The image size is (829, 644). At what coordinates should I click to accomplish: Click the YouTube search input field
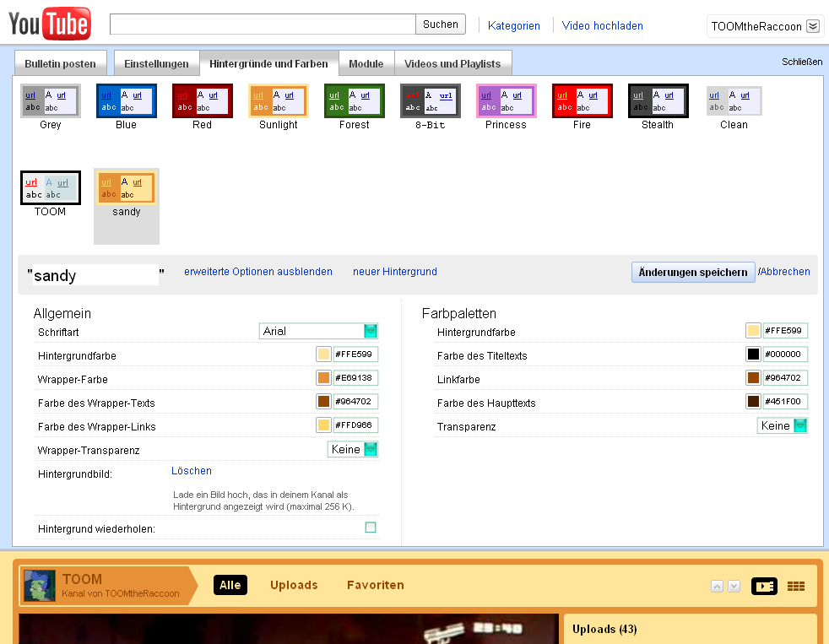pos(263,24)
